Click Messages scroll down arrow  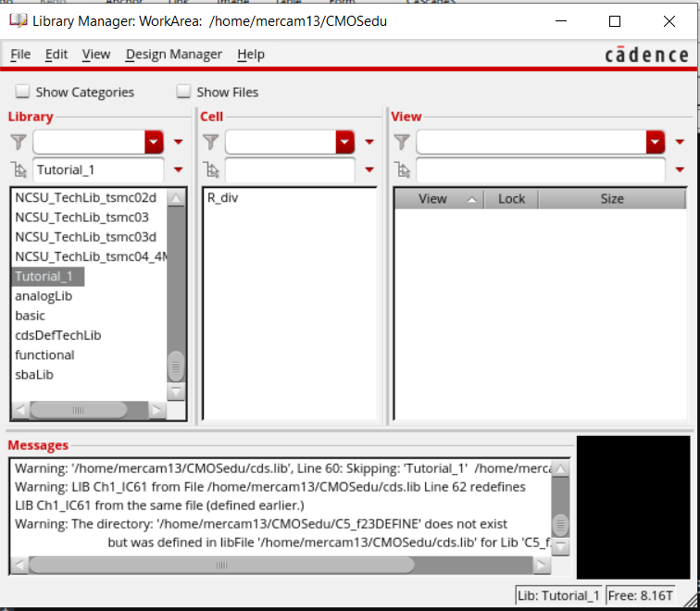point(560,546)
